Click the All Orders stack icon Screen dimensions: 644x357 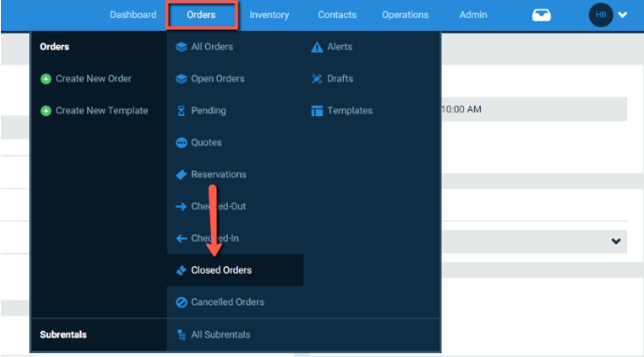[181, 47]
